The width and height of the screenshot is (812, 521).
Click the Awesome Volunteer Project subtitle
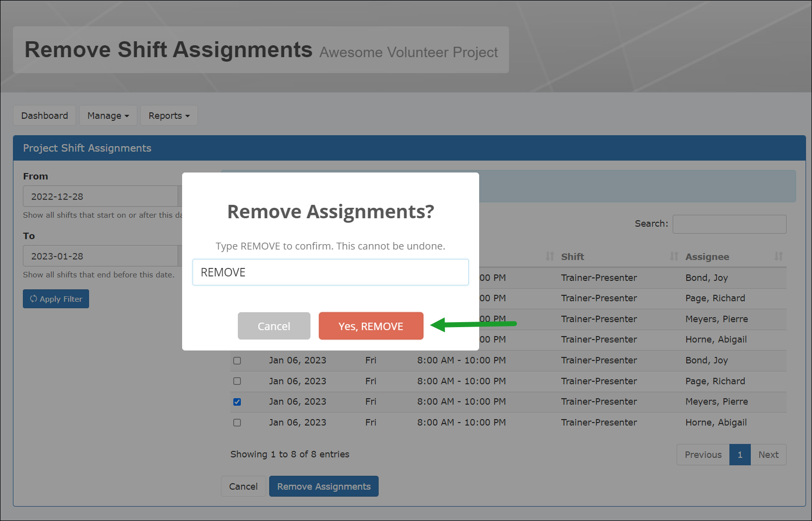click(408, 52)
